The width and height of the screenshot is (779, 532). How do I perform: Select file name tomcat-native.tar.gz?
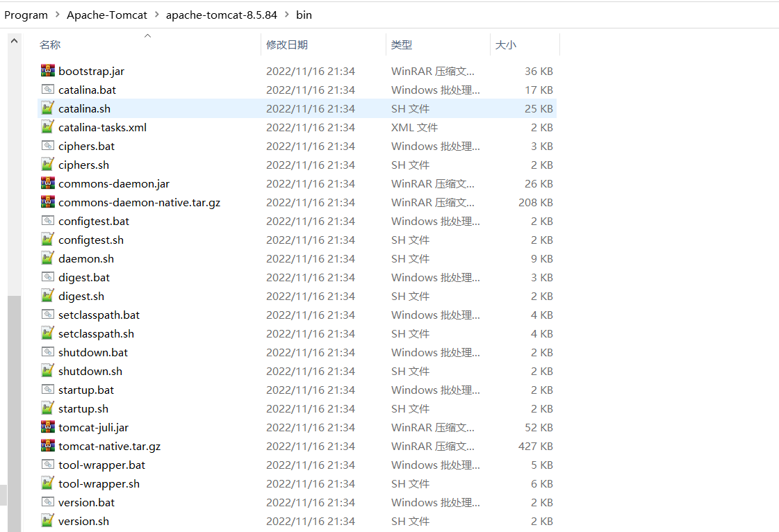(109, 446)
